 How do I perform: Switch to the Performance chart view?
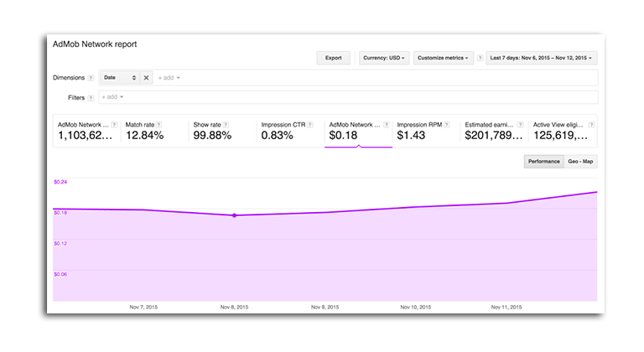(x=543, y=162)
